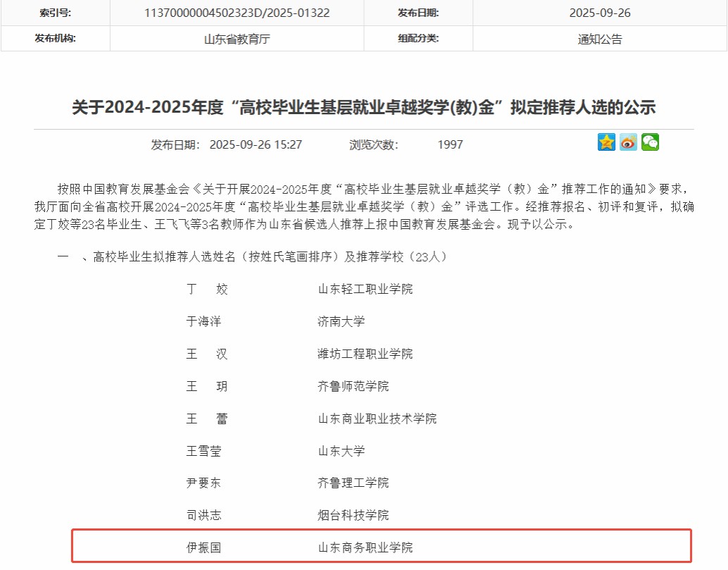Click the article title about 卓越奖学(教)金
The image size is (728, 570).
coord(364,108)
